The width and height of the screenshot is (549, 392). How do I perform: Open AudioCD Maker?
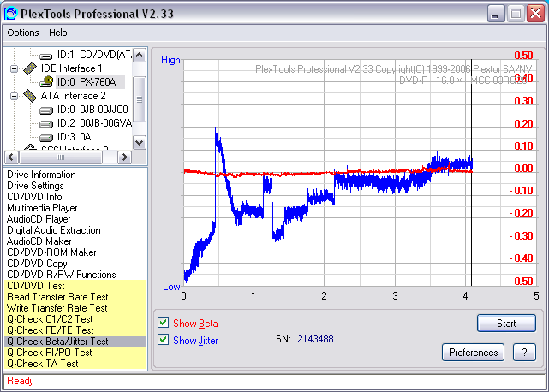pyautogui.click(x=39, y=241)
